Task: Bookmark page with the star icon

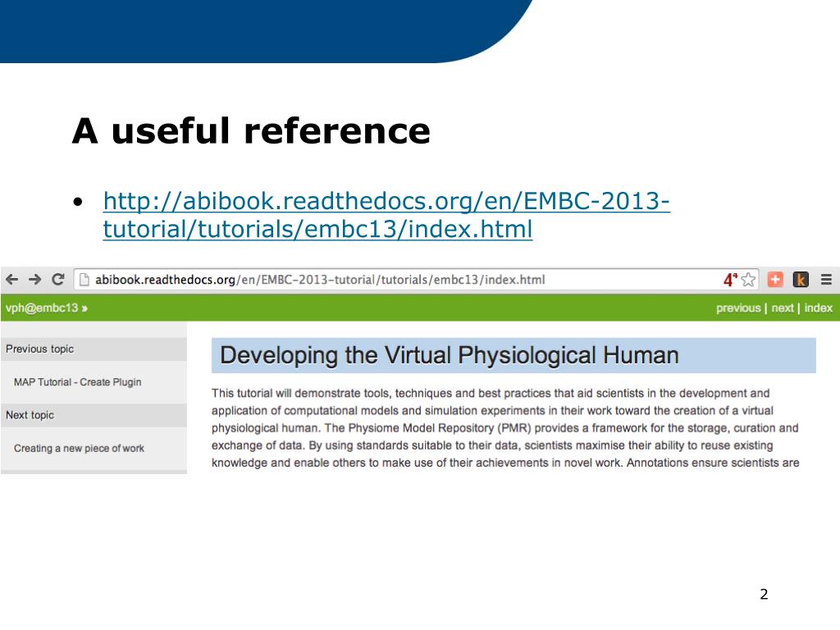Action: point(748,280)
